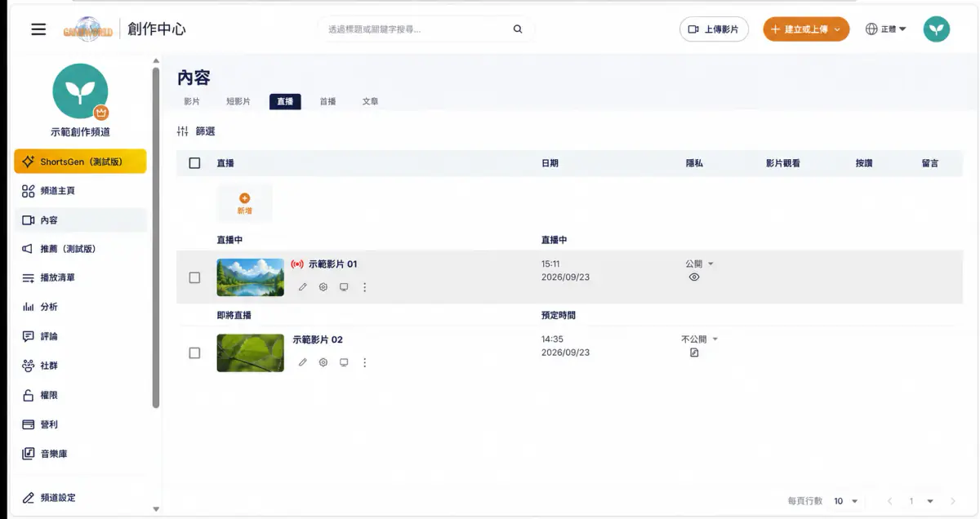Click the 影片觀看 column header
The height and width of the screenshot is (519, 980).
pos(782,163)
